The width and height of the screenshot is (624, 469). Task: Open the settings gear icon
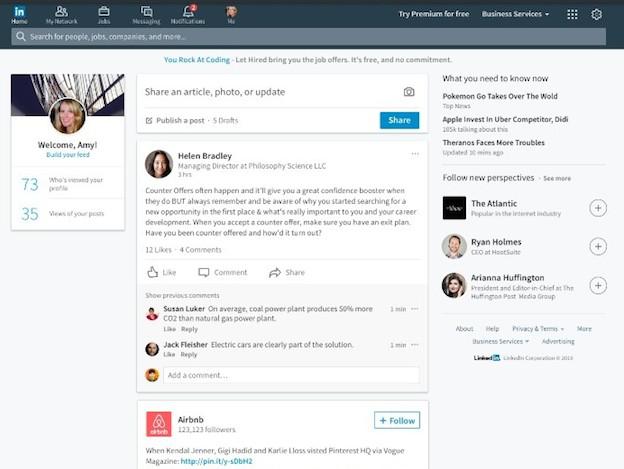point(596,14)
